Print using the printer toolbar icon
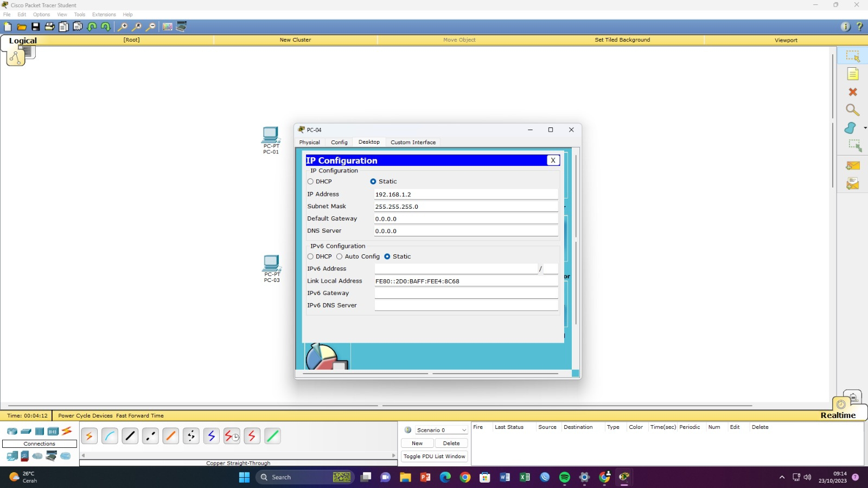868x488 pixels. 49,27
